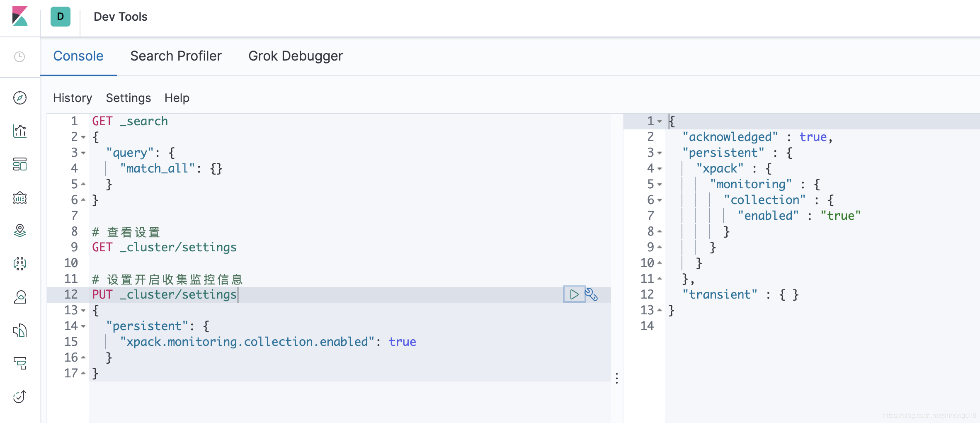Click "xpack.monitoring.collection.enabled" key in editor
This screenshot has width=980, height=423.
point(247,342)
